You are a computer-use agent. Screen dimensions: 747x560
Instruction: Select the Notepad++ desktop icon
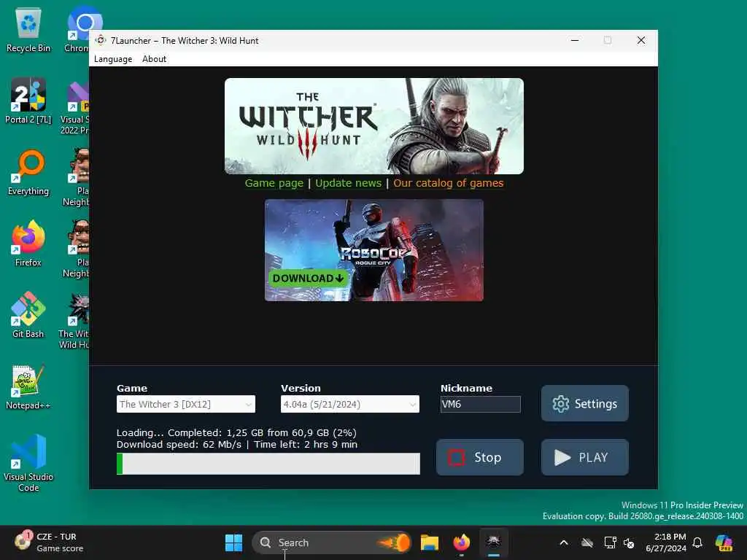coord(28,386)
